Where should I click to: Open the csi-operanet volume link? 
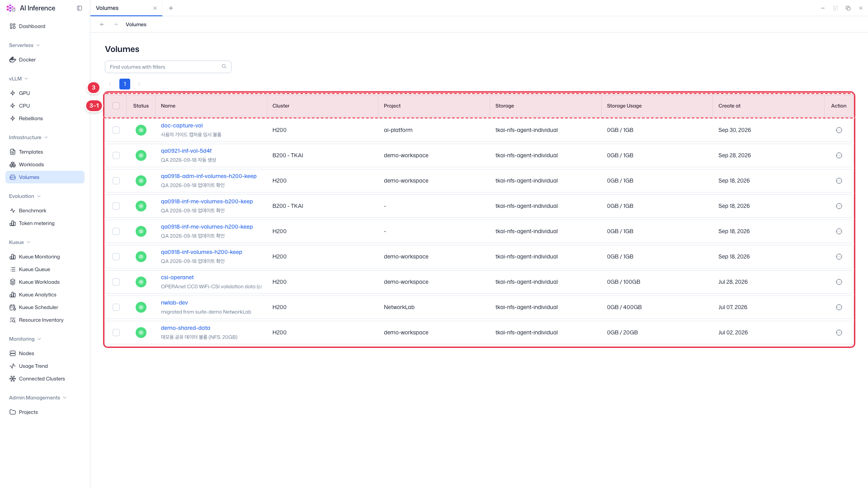[177, 277]
